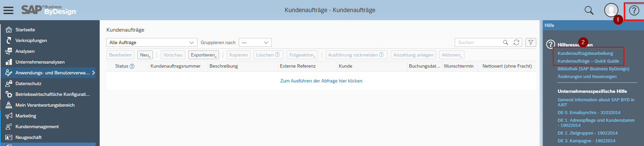Open the Exportieren menu
Image resolution: width=644 pixels, height=146 pixels.
(203, 55)
